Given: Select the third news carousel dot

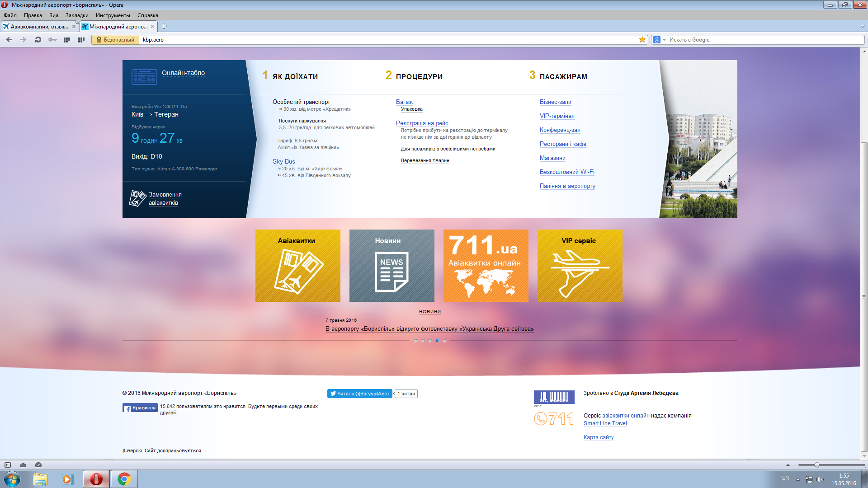Looking at the screenshot, I should click(430, 341).
